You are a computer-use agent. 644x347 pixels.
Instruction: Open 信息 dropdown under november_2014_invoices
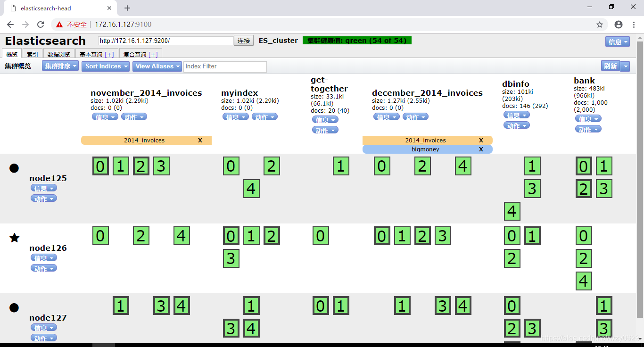105,117
